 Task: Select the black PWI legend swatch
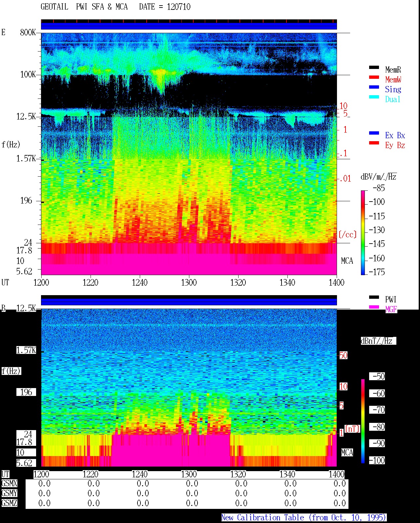[x=374, y=297]
